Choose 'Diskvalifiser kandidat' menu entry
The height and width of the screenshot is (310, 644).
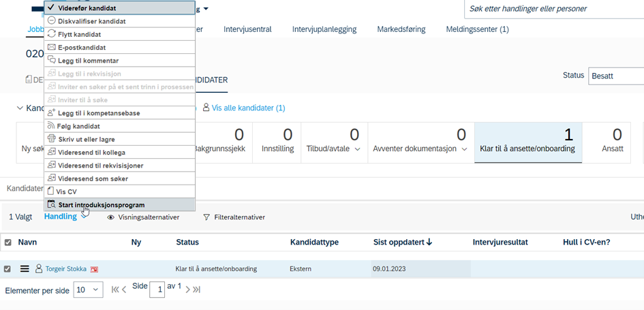point(119,21)
